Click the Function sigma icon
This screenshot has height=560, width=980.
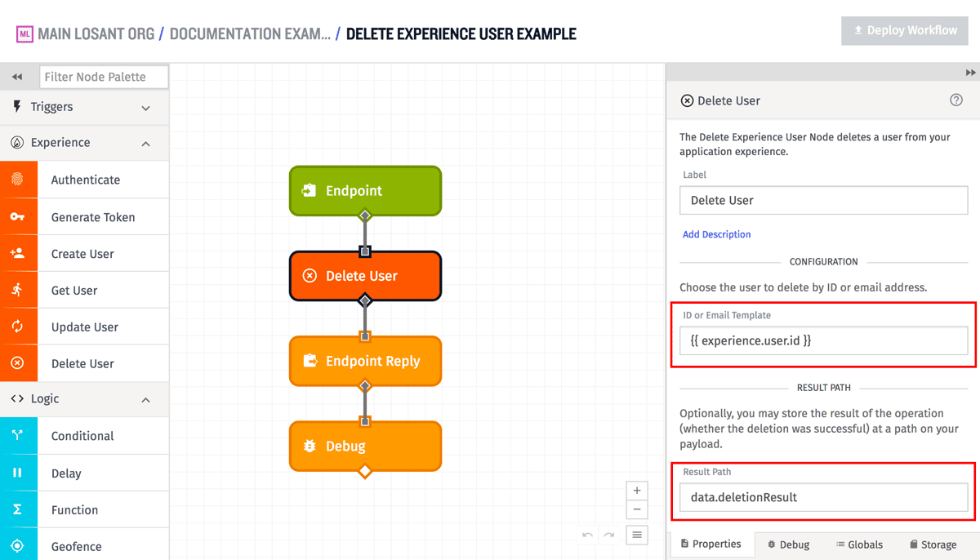(18, 509)
